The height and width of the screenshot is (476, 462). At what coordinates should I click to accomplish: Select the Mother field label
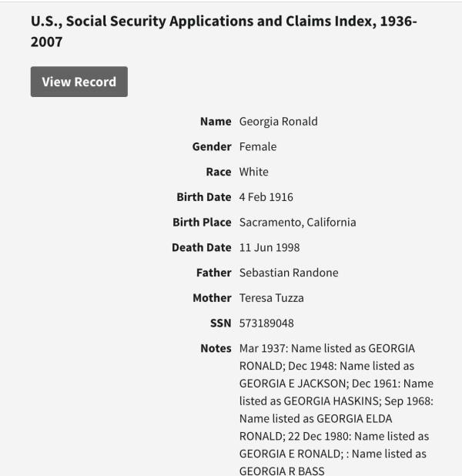click(x=212, y=297)
